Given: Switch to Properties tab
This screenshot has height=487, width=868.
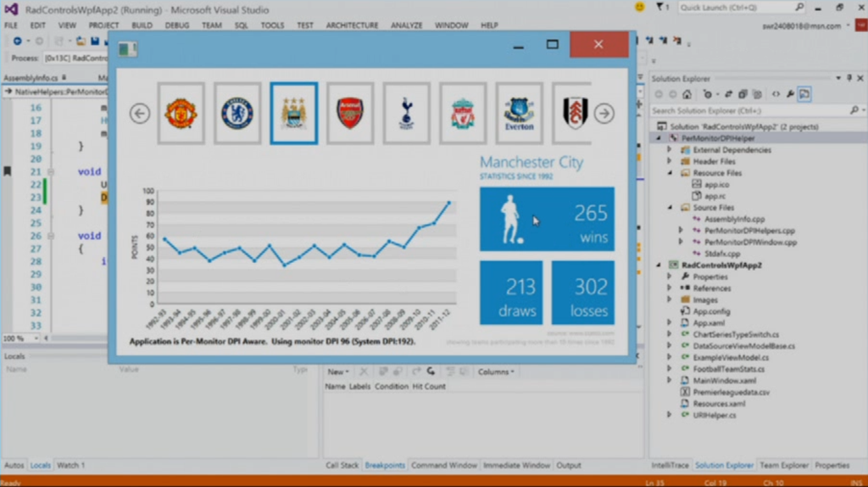Looking at the screenshot, I should pyautogui.click(x=832, y=466).
